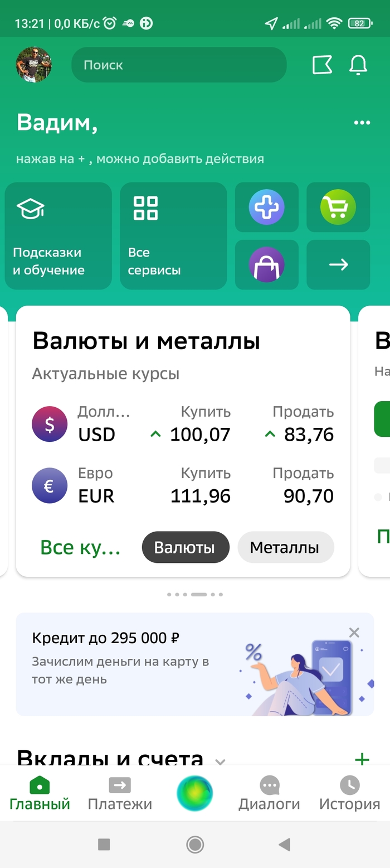The height and width of the screenshot is (868, 390).
Task: Open the Платежи tab
Action: click(120, 794)
